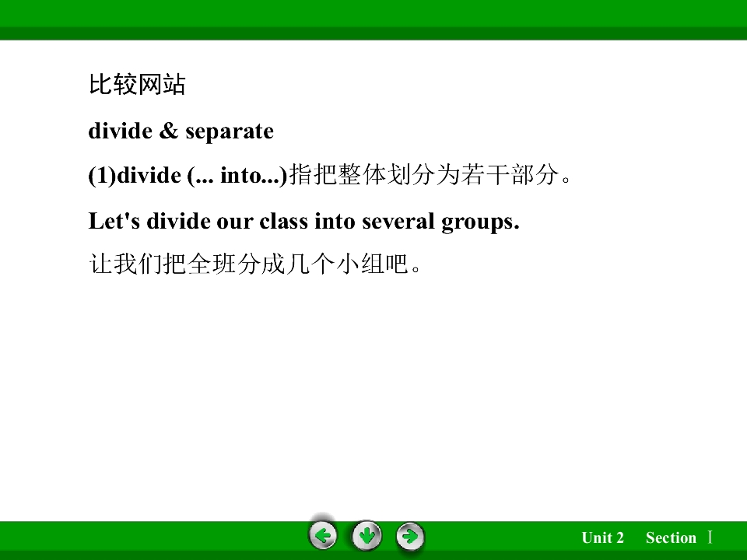Click the Unit 2 footer label

click(x=602, y=537)
